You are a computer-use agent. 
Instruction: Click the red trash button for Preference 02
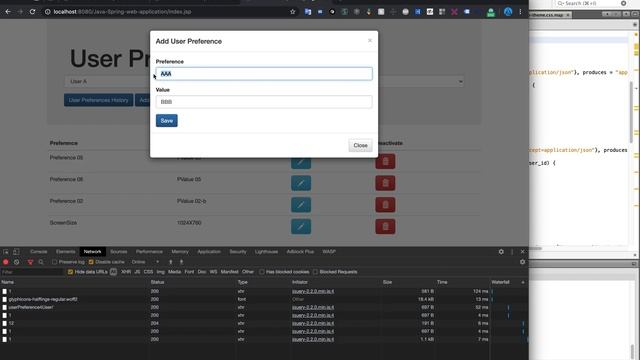(385, 205)
